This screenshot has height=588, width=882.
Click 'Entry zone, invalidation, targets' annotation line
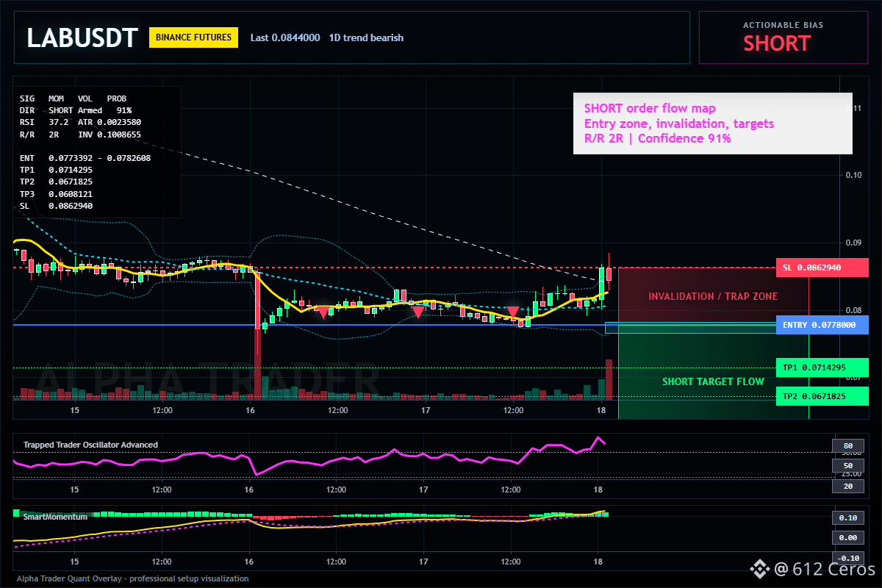click(679, 123)
